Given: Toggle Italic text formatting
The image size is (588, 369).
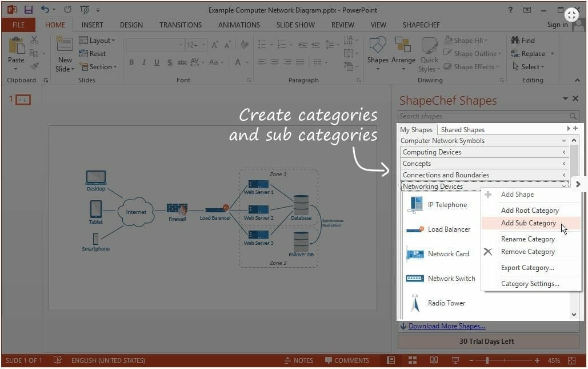Looking at the screenshot, I should click(144, 62).
